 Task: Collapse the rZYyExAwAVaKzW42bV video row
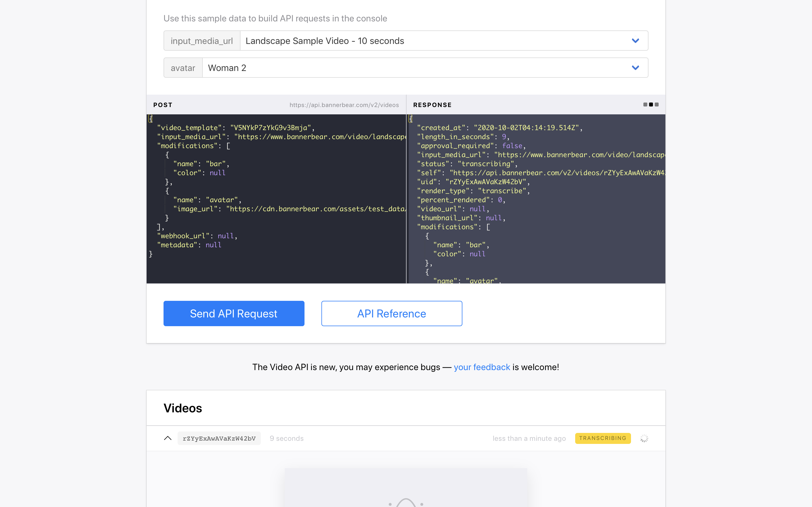[168, 438]
